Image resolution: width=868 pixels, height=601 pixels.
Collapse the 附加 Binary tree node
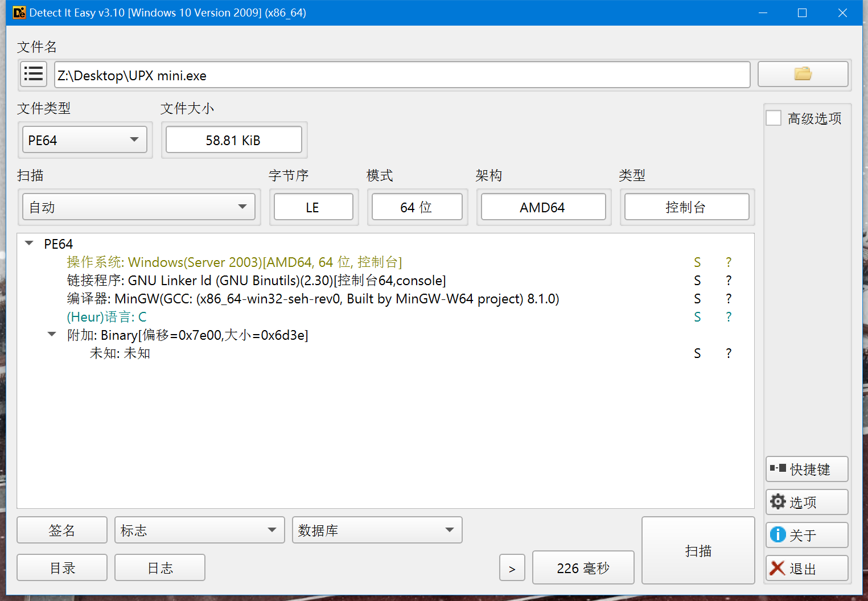pos(52,335)
